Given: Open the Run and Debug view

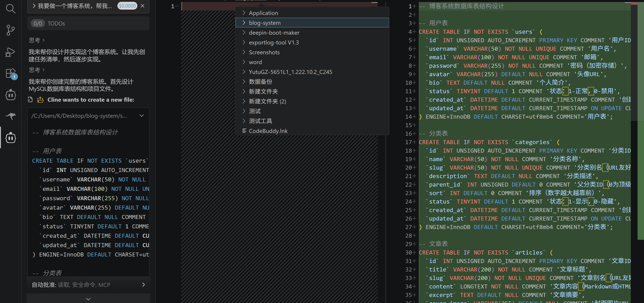Looking at the screenshot, I should (11, 52).
